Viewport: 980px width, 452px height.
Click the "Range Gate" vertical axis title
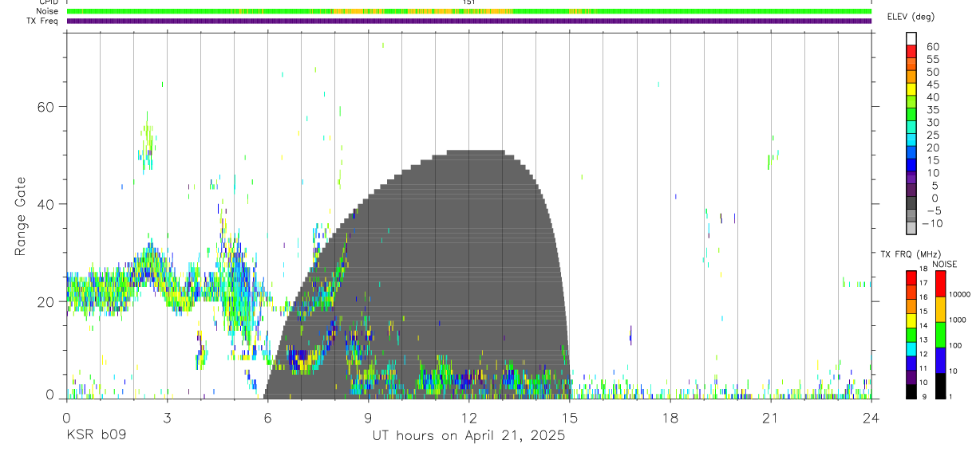click(21, 216)
